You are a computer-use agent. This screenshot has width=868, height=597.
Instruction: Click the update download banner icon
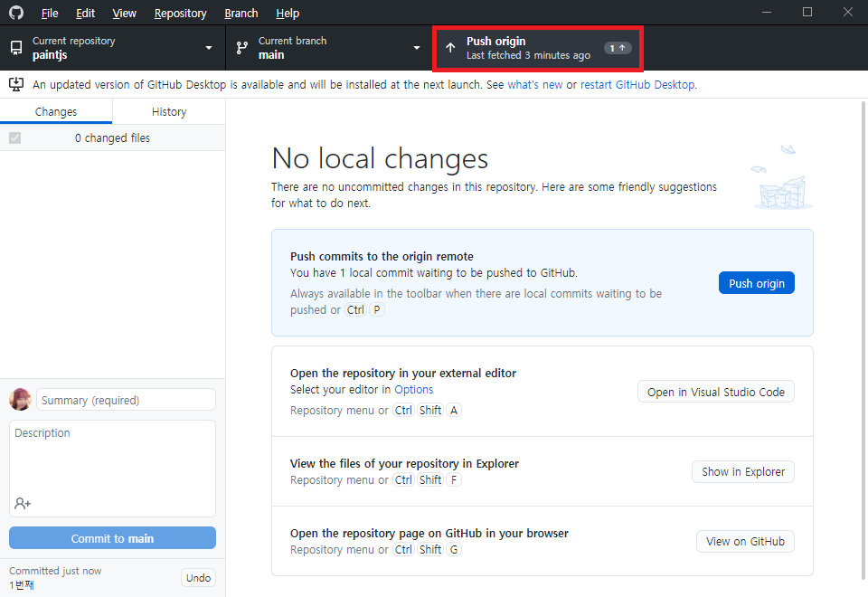pos(16,84)
